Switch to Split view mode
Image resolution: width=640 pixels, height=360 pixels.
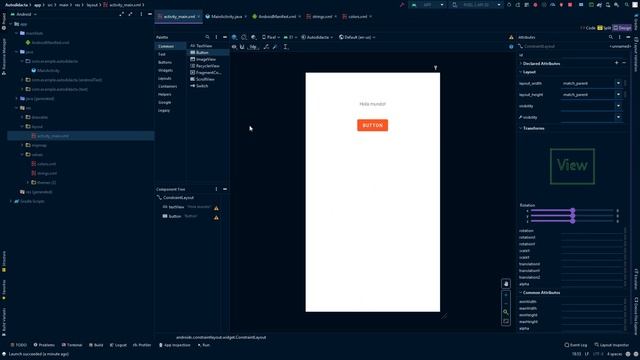pyautogui.click(x=605, y=28)
